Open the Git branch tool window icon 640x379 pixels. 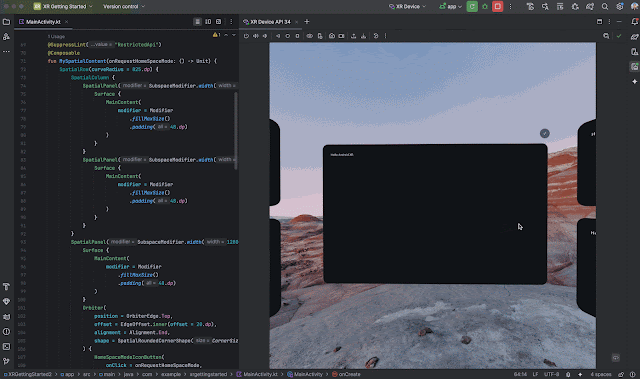pos(6,361)
